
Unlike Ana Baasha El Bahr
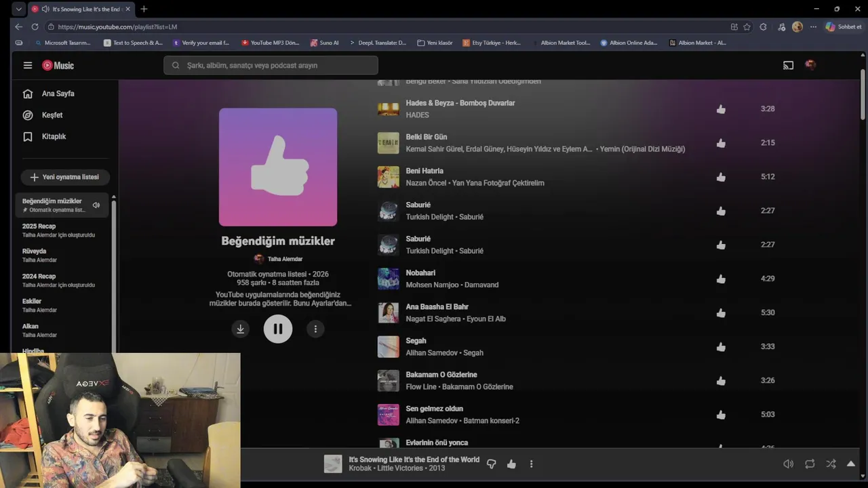(x=721, y=312)
